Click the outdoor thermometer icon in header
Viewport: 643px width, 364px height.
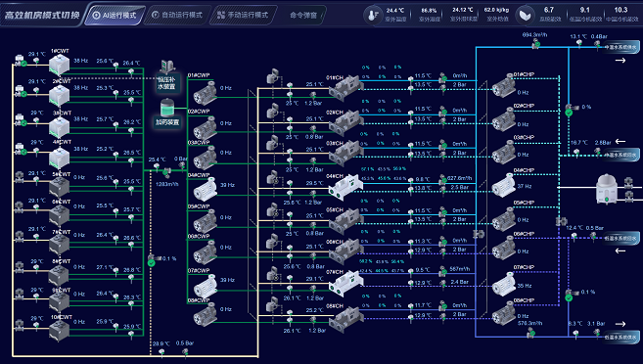click(x=372, y=16)
